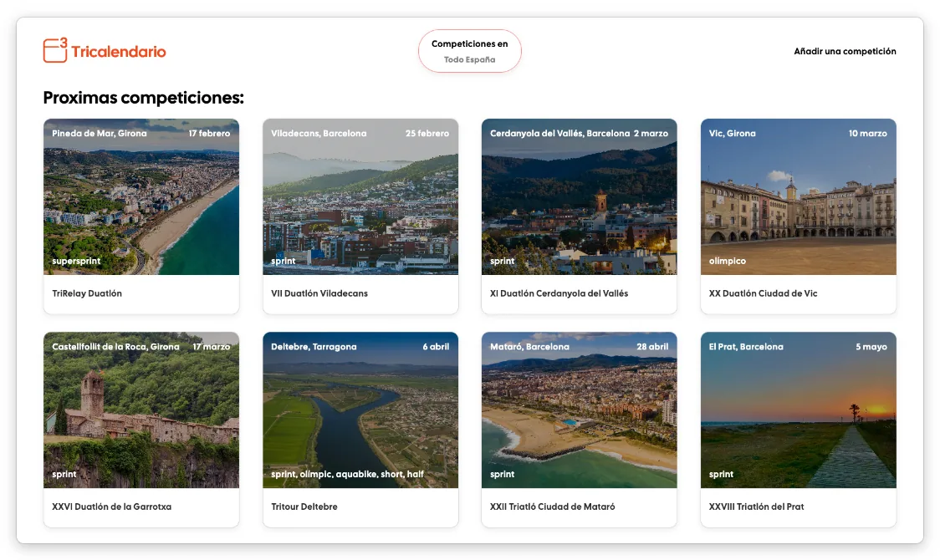This screenshot has width=940, height=560.
Task: Click the Proximas competiciones heading
Action: pyautogui.click(x=143, y=98)
